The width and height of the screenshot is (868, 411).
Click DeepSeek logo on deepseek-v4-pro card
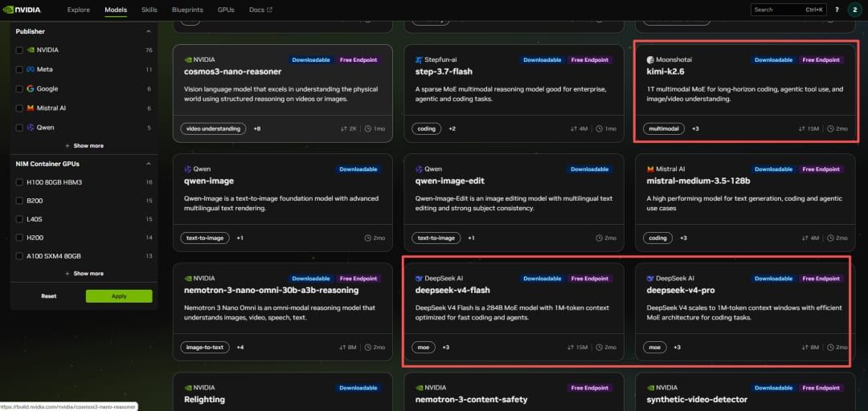[650, 279]
